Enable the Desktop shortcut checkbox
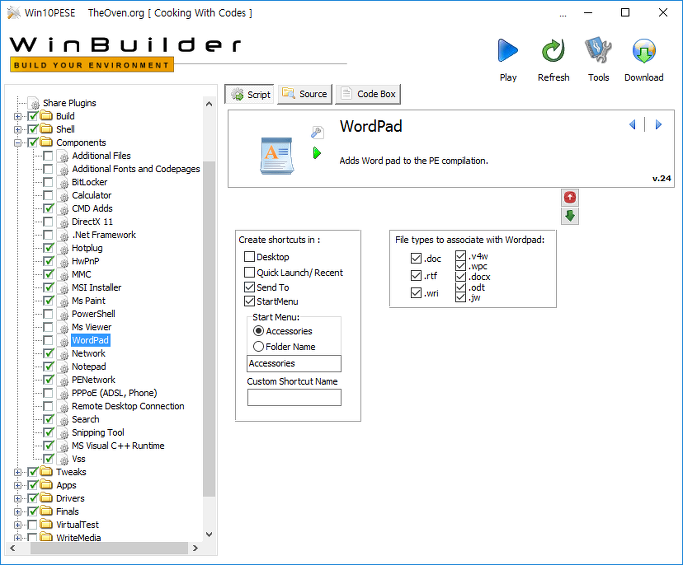The height and width of the screenshot is (565, 683). pos(249,256)
